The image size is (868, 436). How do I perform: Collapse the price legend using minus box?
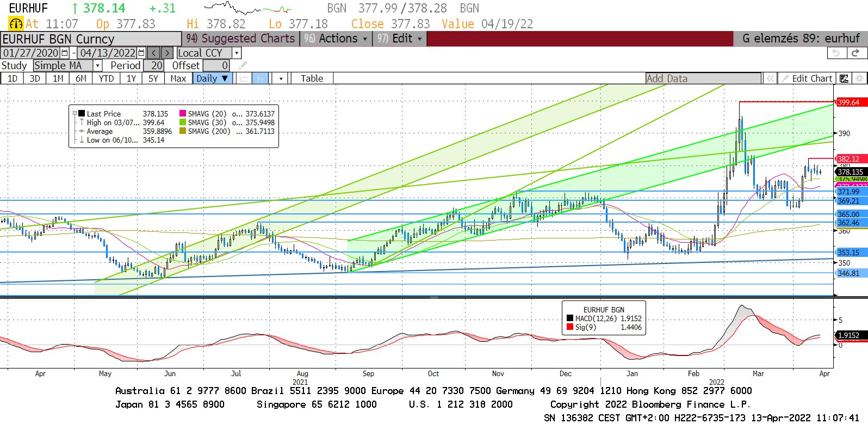point(75,114)
